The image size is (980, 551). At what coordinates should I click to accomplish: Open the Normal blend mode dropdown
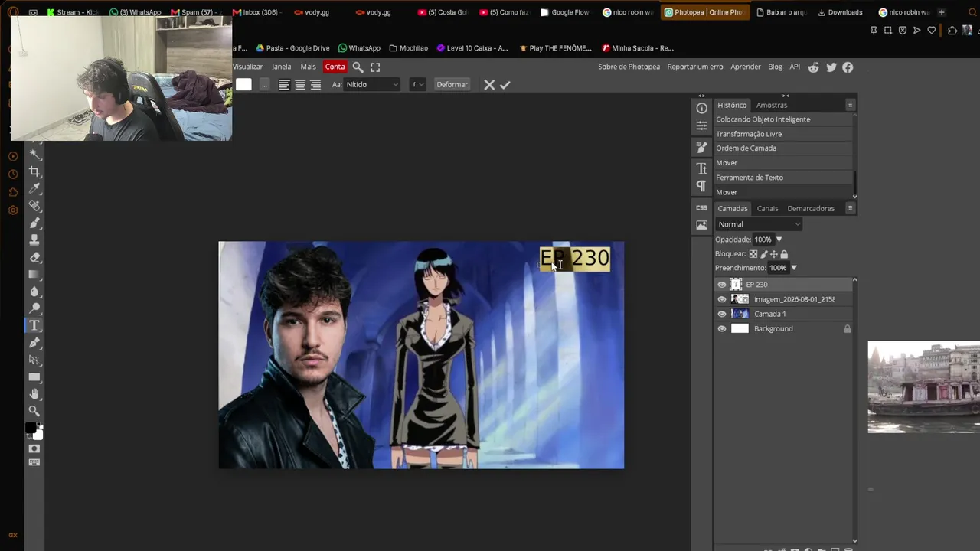click(x=759, y=224)
